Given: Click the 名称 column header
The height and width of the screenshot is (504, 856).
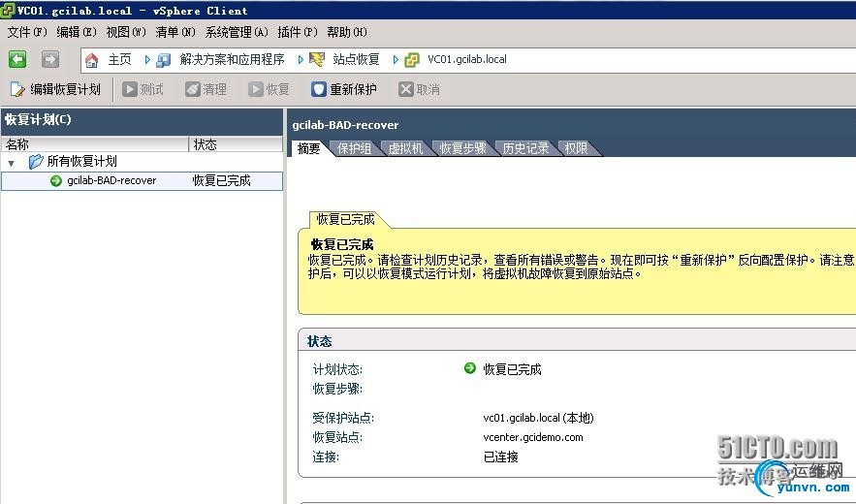Looking at the screenshot, I should click(x=95, y=144).
